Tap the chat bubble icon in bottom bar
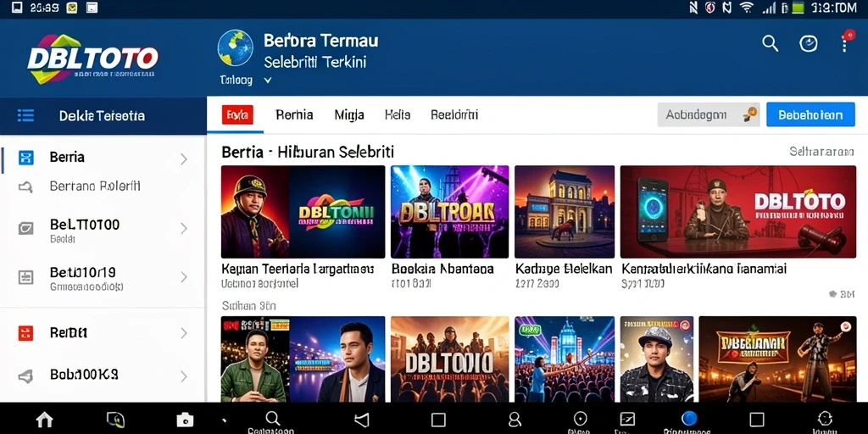868x434 pixels. (x=115, y=420)
